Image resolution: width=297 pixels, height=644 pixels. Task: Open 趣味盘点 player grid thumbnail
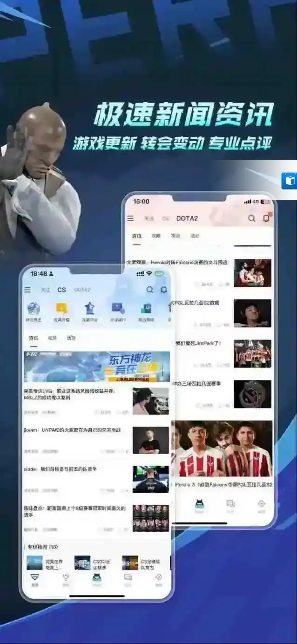coord(151,518)
